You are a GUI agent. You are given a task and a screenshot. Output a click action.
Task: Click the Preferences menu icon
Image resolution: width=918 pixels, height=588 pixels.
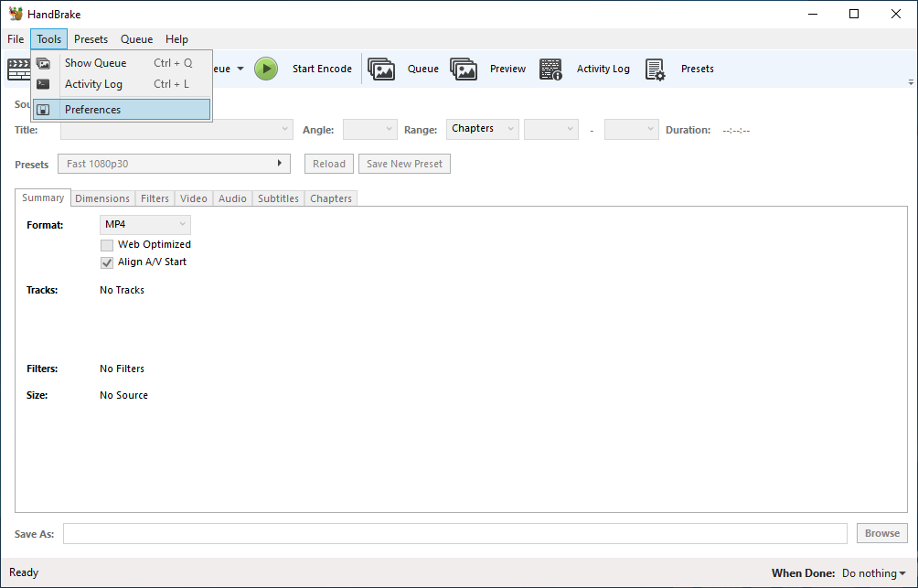tap(43, 110)
